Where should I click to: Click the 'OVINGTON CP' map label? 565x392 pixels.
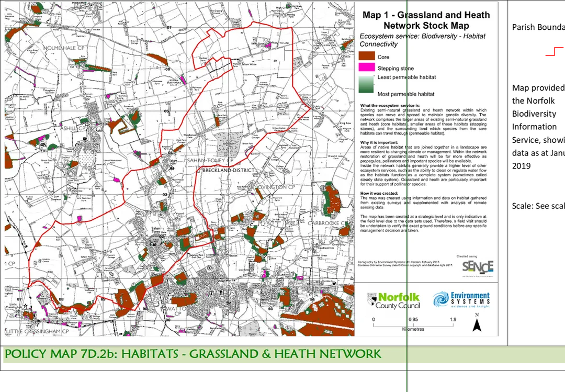(x=275, y=187)
